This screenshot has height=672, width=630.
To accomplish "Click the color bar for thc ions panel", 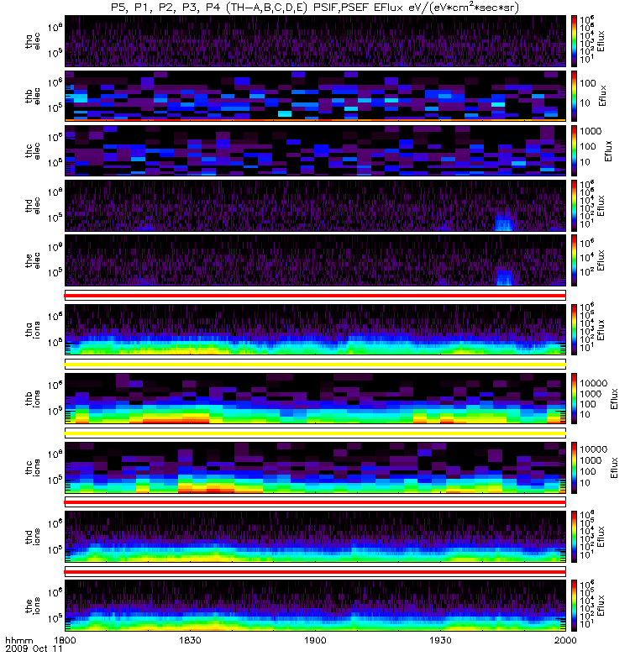I will (x=574, y=468).
